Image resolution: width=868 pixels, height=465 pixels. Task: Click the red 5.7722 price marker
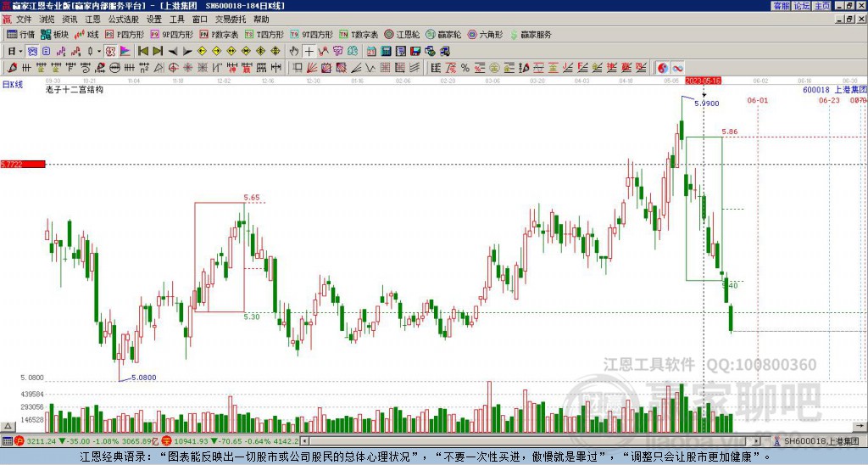(22, 164)
